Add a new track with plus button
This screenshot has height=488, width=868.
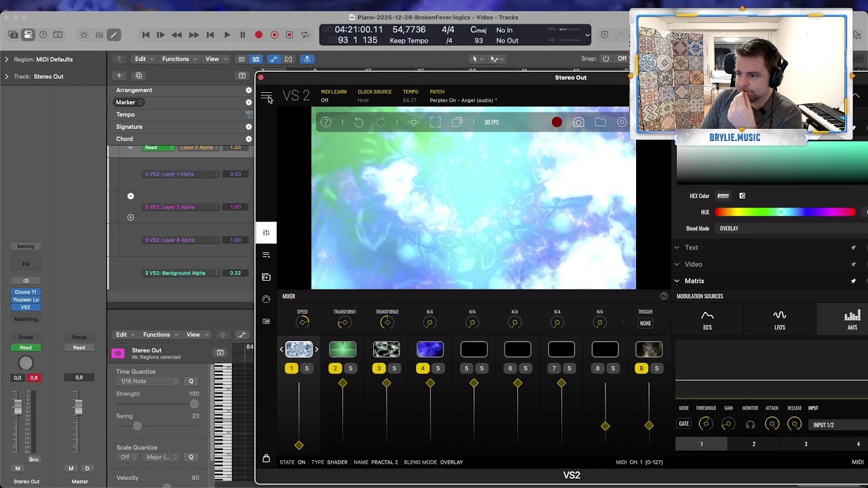click(119, 75)
